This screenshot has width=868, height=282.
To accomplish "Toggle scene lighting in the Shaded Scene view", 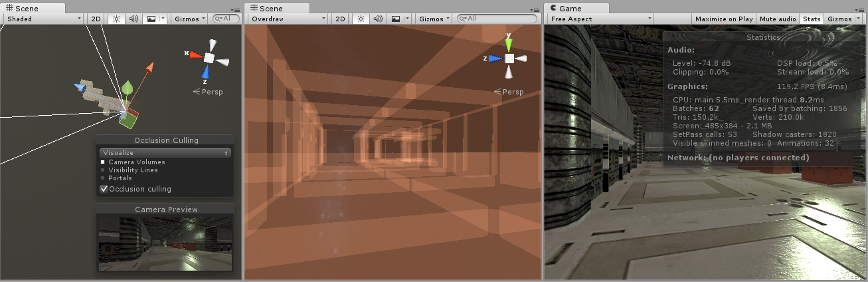I will point(116,19).
